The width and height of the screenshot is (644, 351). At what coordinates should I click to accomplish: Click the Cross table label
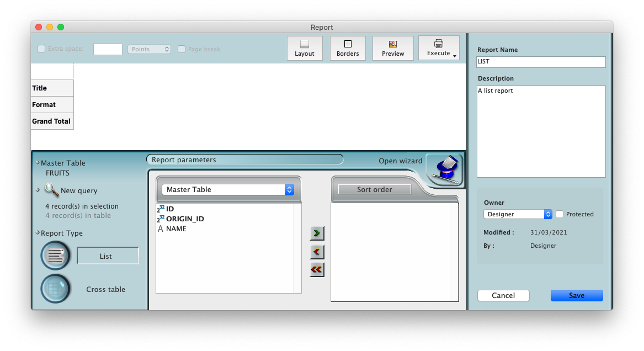tap(105, 289)
